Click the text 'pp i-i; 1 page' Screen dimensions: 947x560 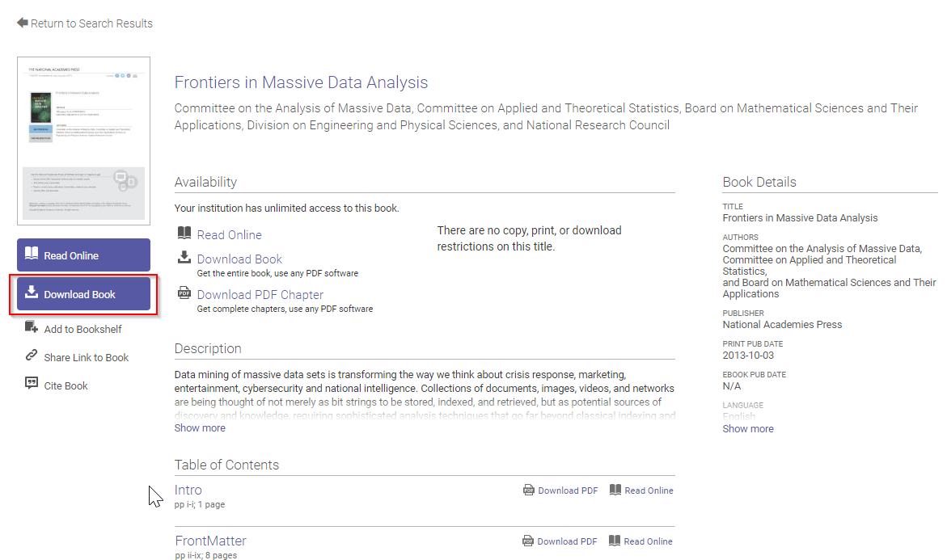(x=199, y=504)
